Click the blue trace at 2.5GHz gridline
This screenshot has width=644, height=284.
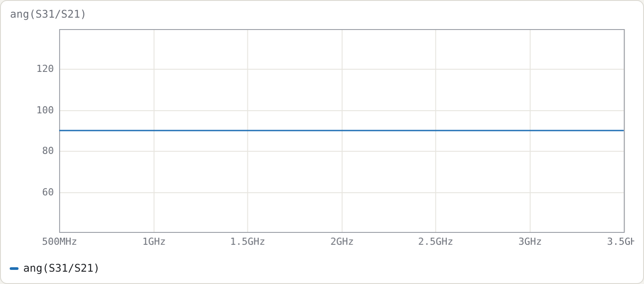coord(436,131)
